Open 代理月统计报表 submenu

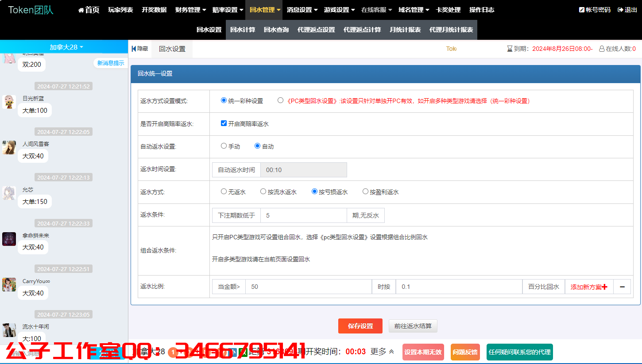tap(451, 30)
